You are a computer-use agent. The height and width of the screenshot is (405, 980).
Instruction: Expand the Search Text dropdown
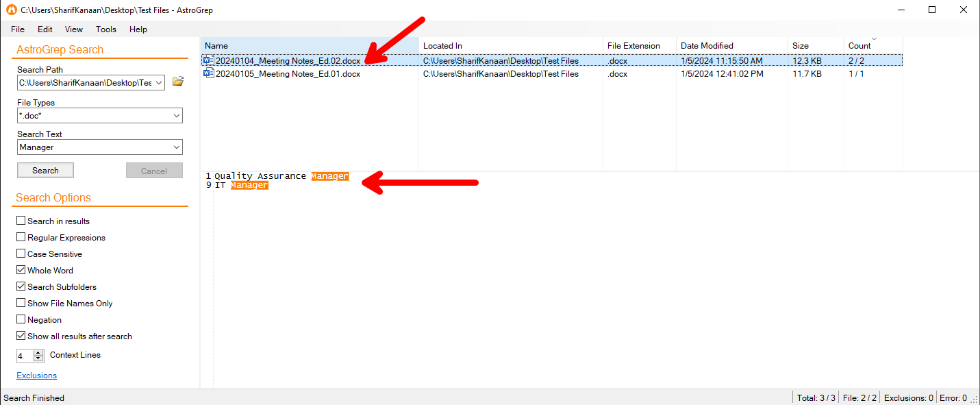point(177,147)
